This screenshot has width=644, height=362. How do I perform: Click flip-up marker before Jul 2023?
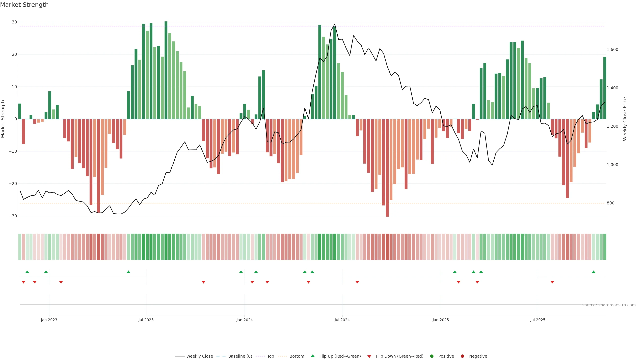coord(128,272)
